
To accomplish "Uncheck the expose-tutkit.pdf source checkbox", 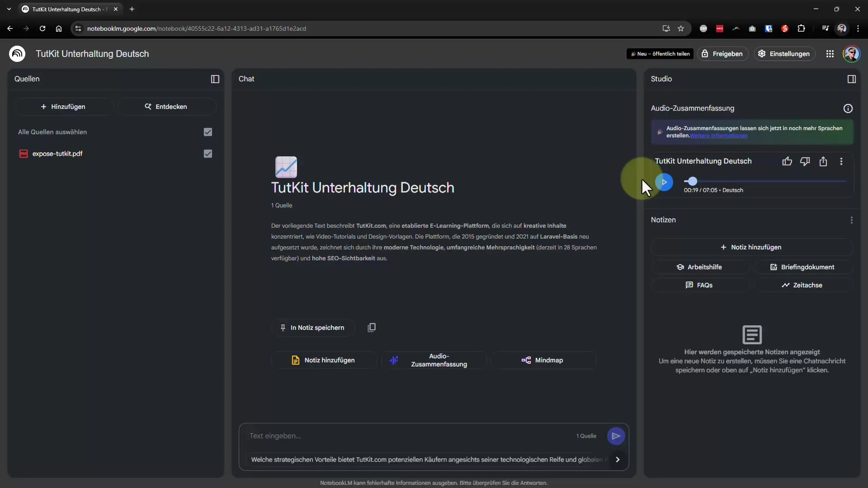I will [x=208, y=154].
